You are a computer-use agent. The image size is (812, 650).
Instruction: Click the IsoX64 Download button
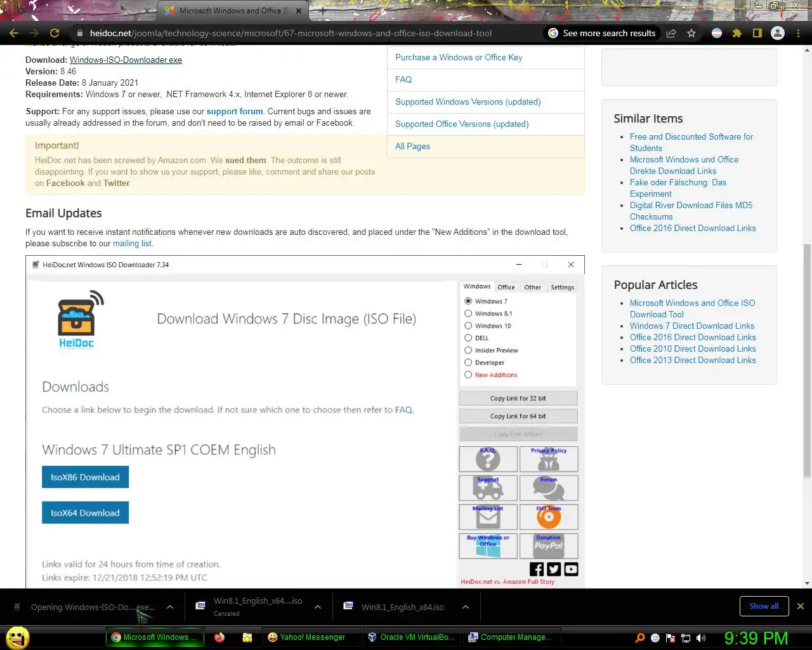pyautogui.click(x=85, y=512)
